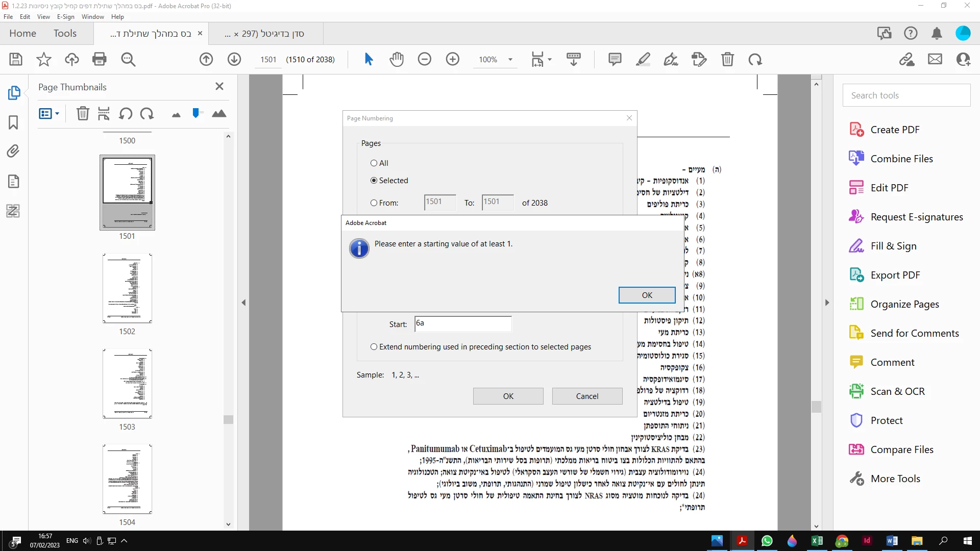Choose Extend numbering used in preceding section
The image size is (980, 551).
(374, 347)
